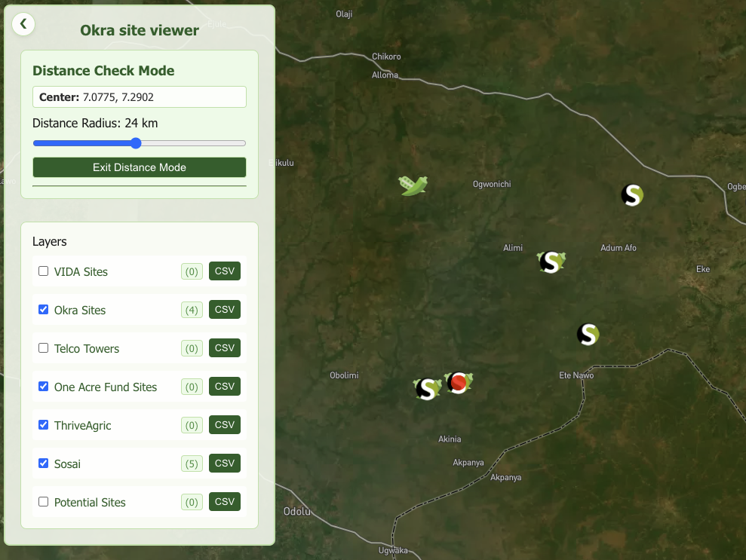Click the Okra Sites count badge
Viewport: 746px width, 560px height.
pyautogui.click(x=192, y=310)
